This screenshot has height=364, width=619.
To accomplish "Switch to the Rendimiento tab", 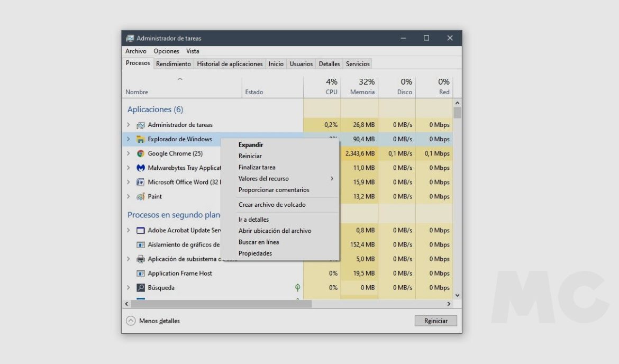I will [x=174, y=64].
